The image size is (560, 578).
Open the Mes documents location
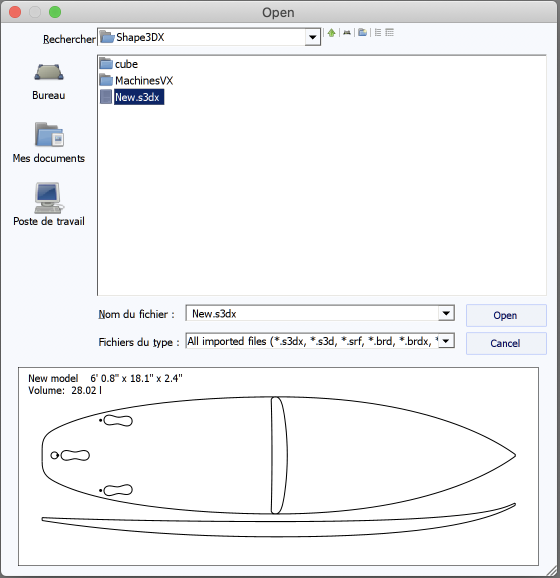pyautogui.click(x=49, y=143)
